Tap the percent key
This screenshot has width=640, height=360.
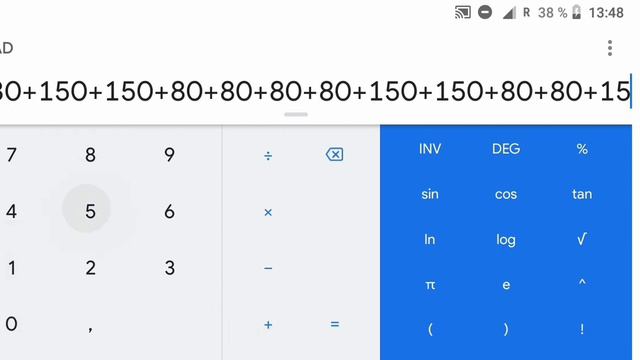[582, 149]
